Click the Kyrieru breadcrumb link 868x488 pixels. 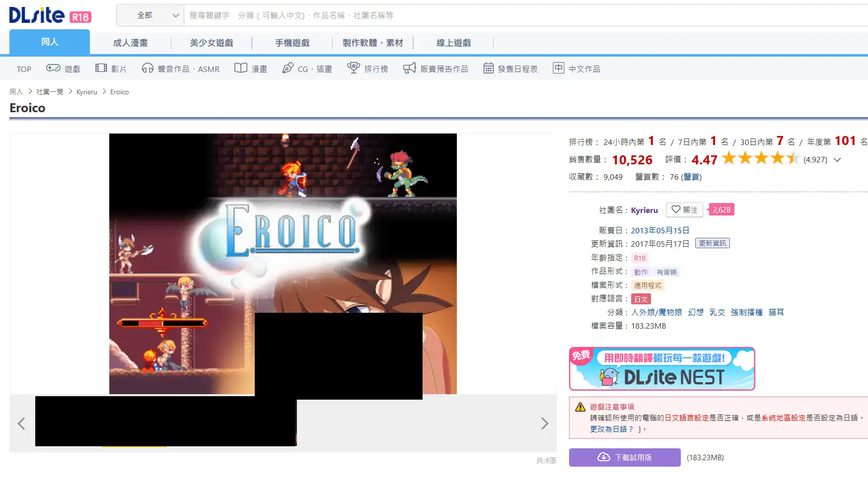click(87, 92)
